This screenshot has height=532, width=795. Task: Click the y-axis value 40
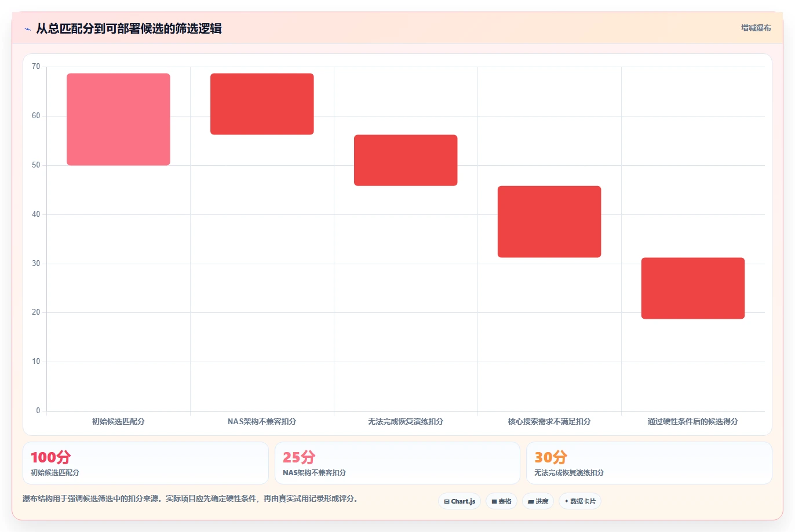[36, 214]
